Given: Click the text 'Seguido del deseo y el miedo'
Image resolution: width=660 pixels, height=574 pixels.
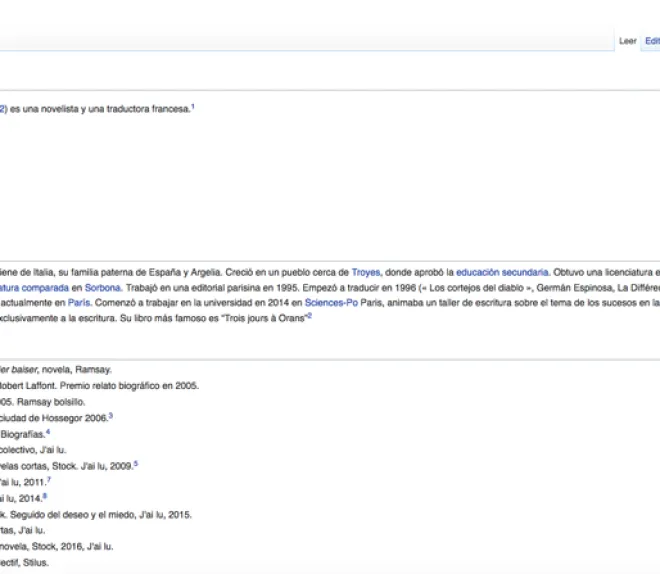Looking at the screenshot, I should pos(73,515).
